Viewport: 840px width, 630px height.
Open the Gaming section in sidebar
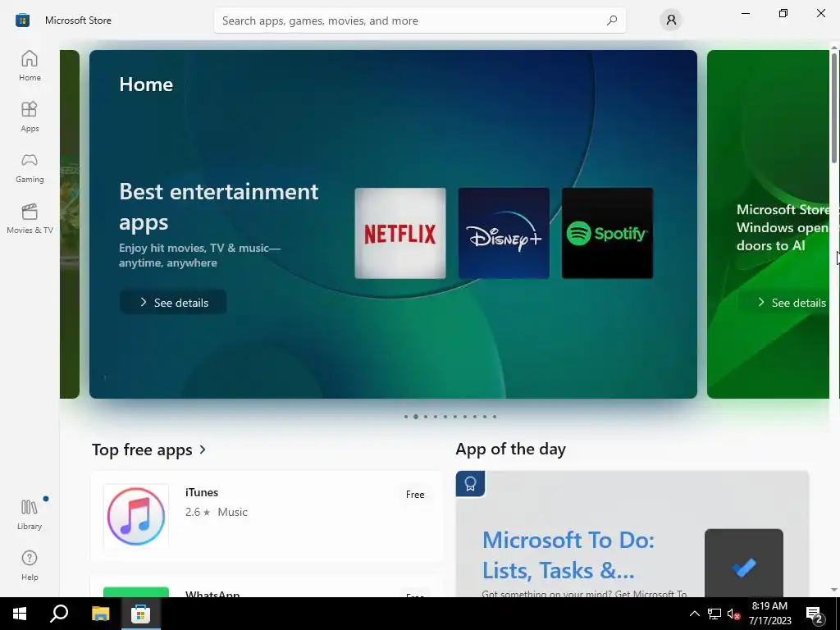30,167
